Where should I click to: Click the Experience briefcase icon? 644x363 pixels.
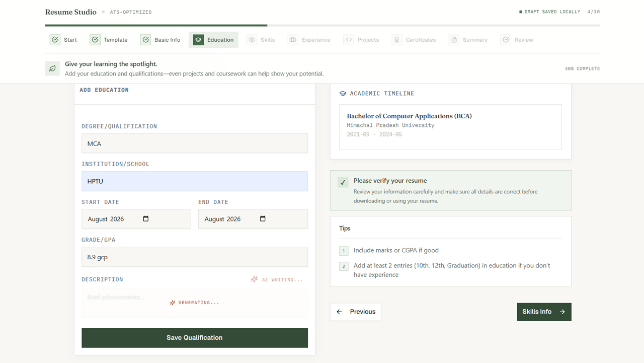(293, 40)
